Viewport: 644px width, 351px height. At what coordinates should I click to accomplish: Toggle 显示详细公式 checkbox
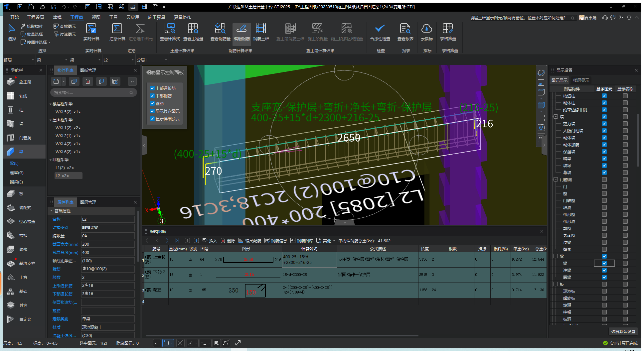152,119
